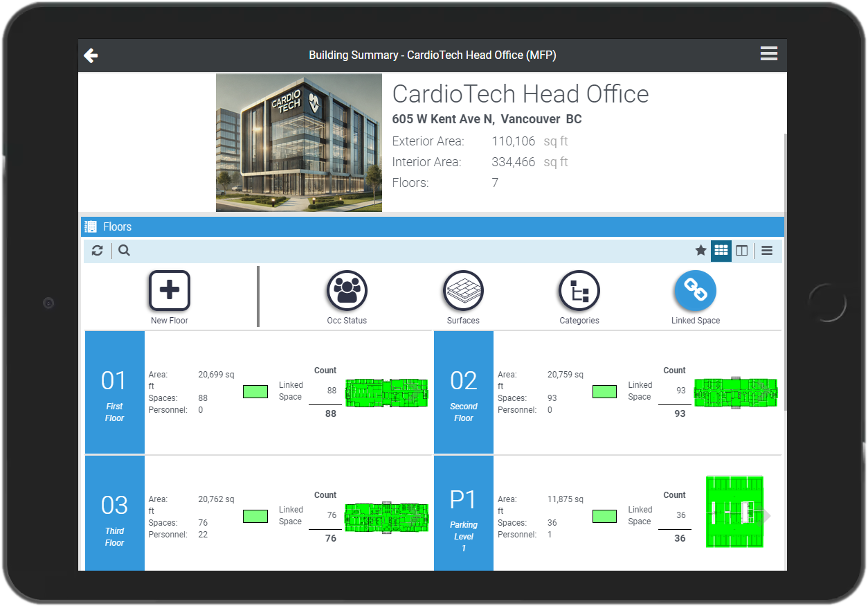
Task: Open the First Floor 01 tile
Action: click(x=114, y=392)
